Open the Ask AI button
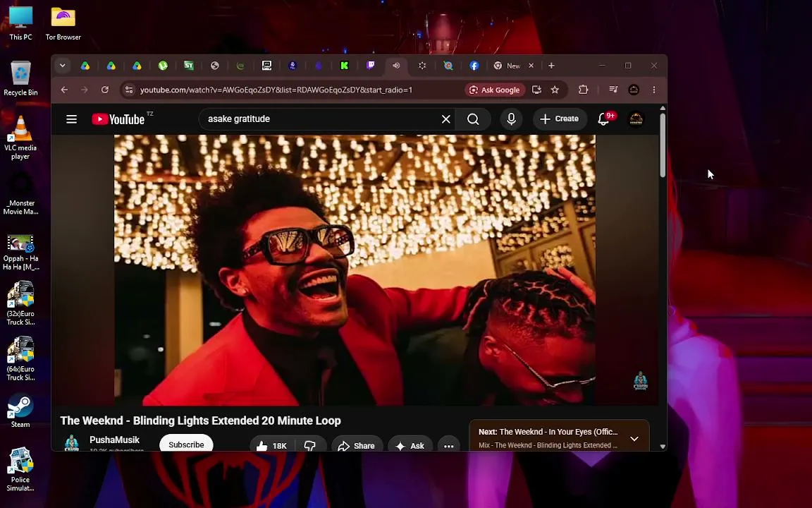 [x=410, y=446]
